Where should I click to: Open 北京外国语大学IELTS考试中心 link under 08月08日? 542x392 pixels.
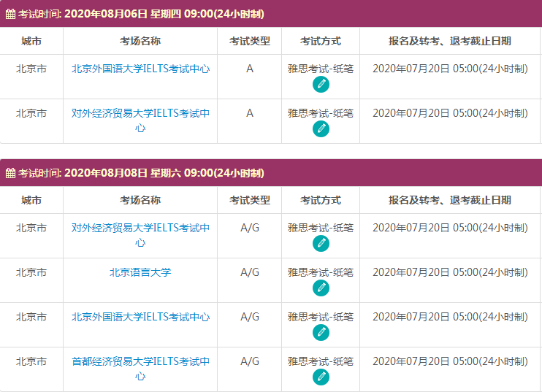tap(140, 317)
